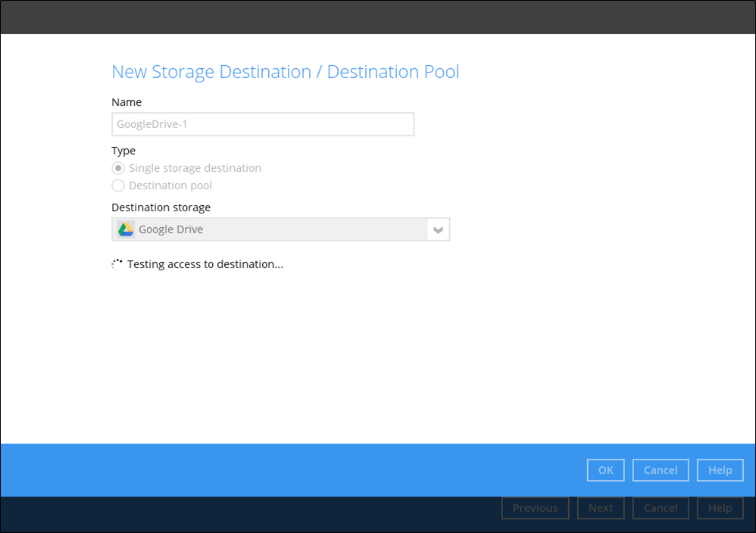The height and width of the screenshot is (533, 756).
Task: Click the dark title bar at top
Action: point(377,17)
